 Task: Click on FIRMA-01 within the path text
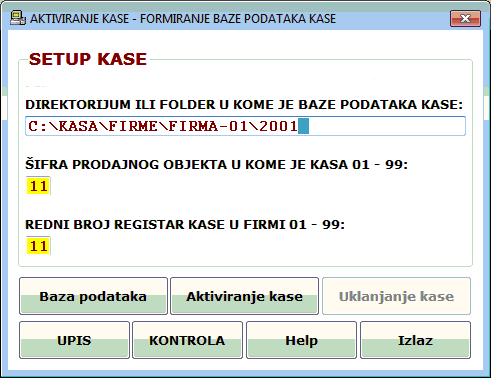[209, 127]
